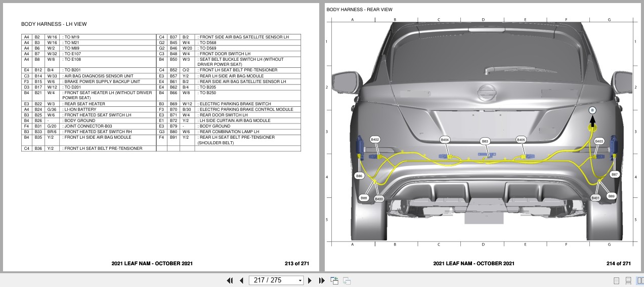This screenshot has width=644, height=287.
Task: Click ': FRONT HEATED SEAT SWITCH LH' entry
Action: click(x=97, y=115)
